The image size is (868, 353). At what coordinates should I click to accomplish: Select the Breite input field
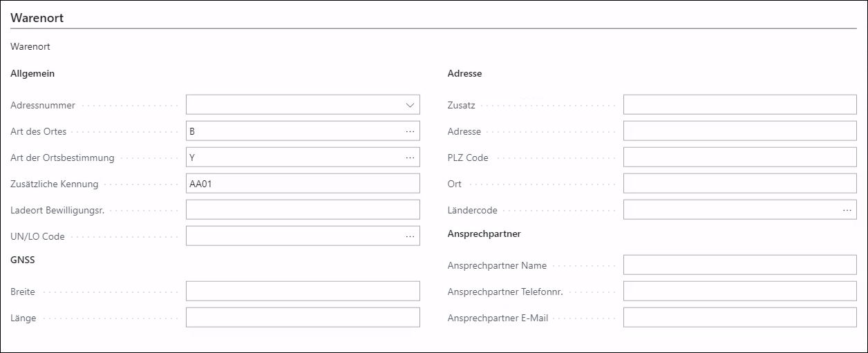point(303,292)
